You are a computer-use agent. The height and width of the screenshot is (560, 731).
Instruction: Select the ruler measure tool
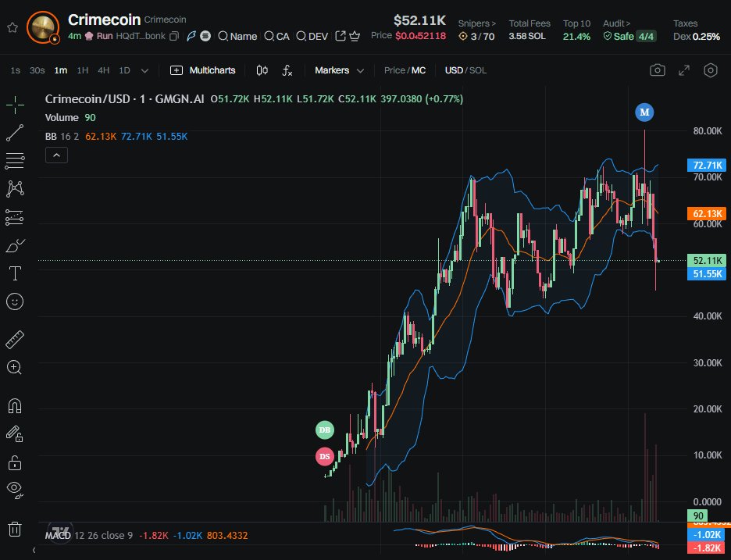pyautogui.click(x=15, y=340)
